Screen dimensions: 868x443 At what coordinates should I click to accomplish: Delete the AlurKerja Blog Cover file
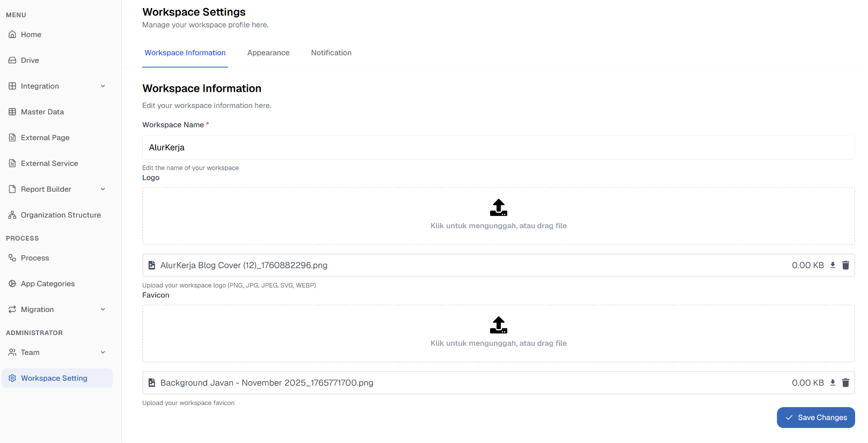845,265
